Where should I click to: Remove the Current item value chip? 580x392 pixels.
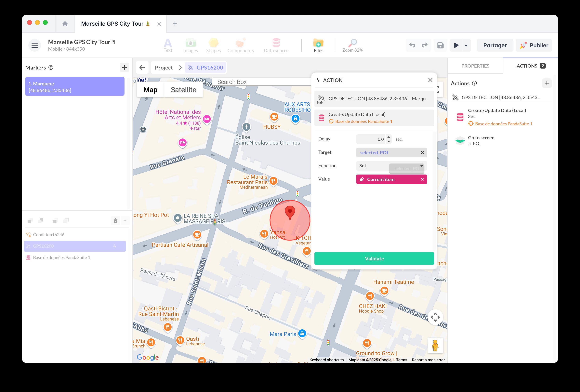[x=422, y=179]
